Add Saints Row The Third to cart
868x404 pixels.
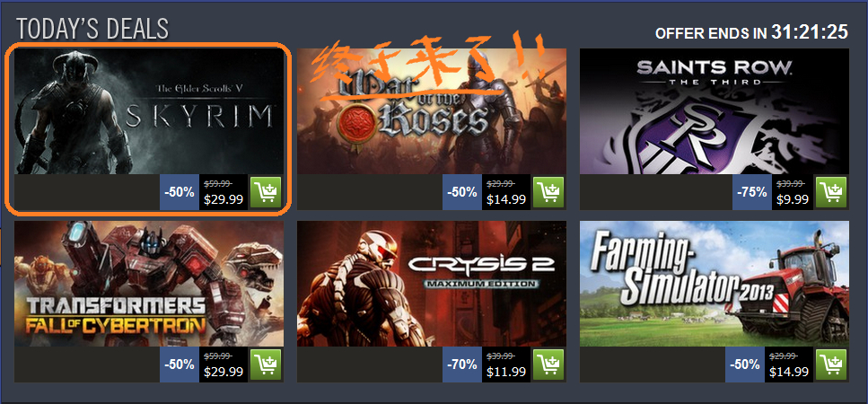(831, 192)
